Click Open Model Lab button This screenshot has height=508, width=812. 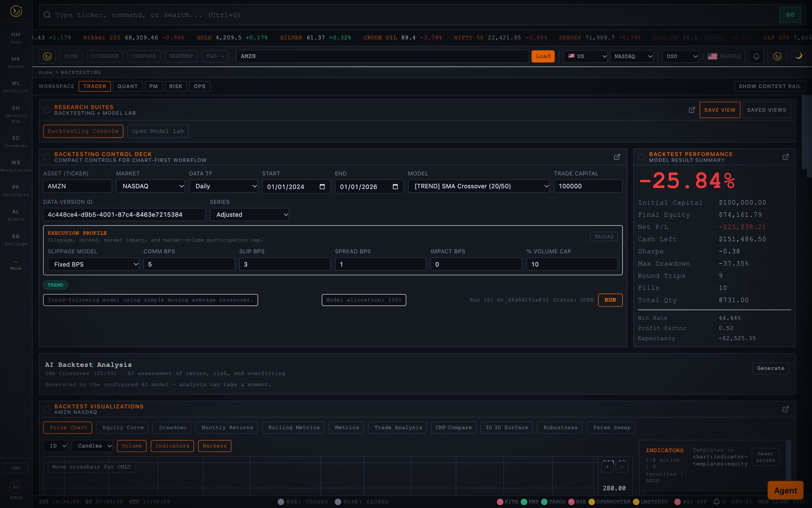click(158, 131)
